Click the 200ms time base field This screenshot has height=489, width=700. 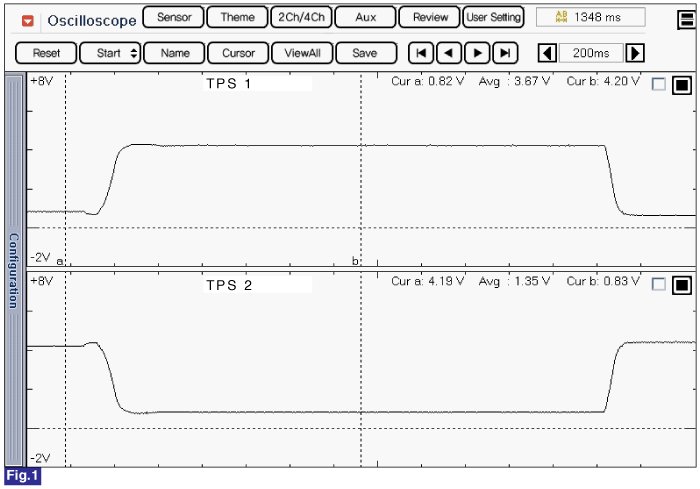[x=591, y=53]
